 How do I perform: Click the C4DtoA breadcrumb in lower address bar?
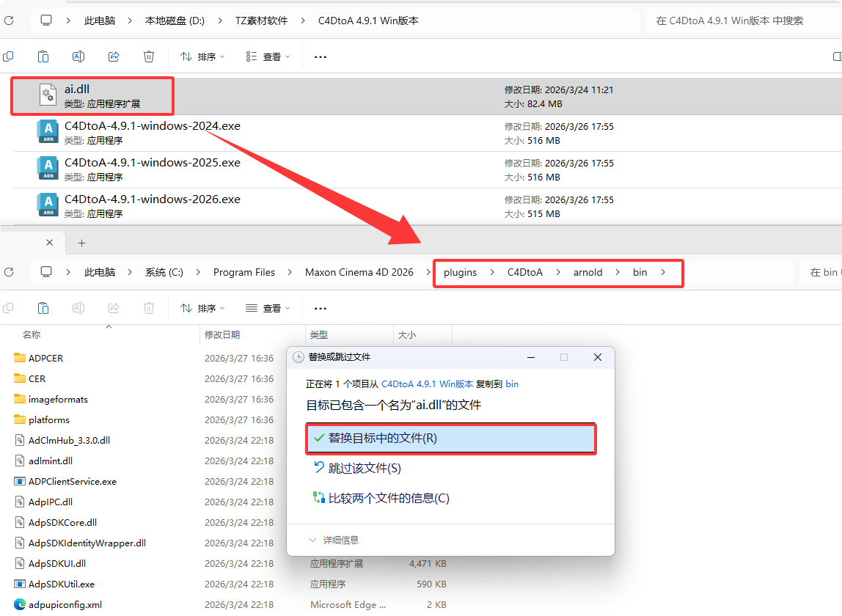(x=524, y=272)
